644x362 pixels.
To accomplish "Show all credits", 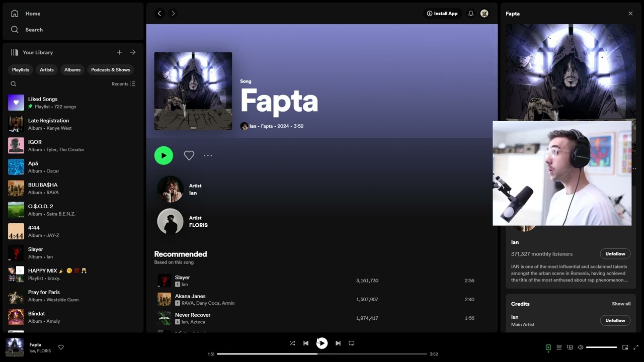I will pos(621,304).
